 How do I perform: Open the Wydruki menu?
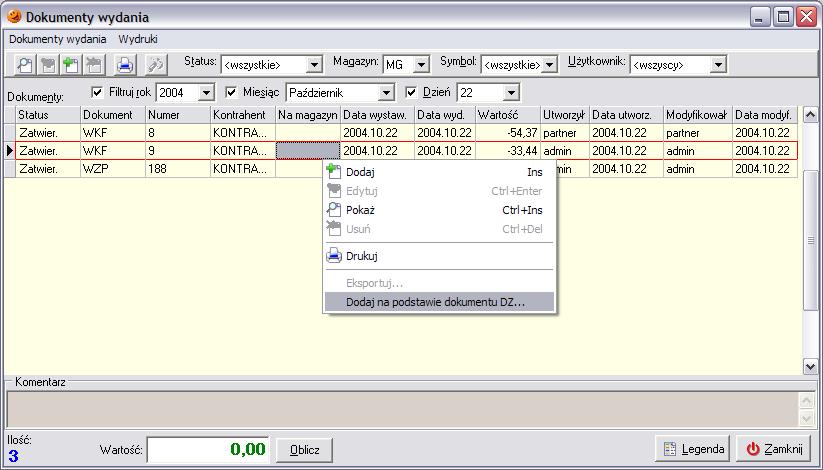(x=138, y=39)
